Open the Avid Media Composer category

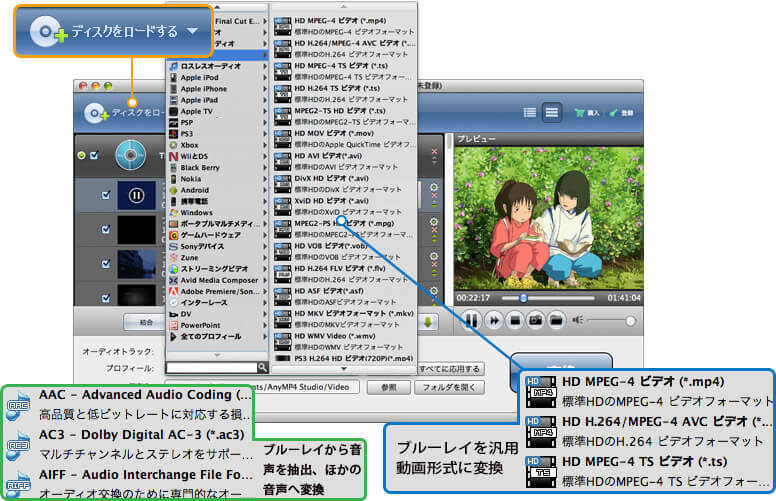[218, 280]
